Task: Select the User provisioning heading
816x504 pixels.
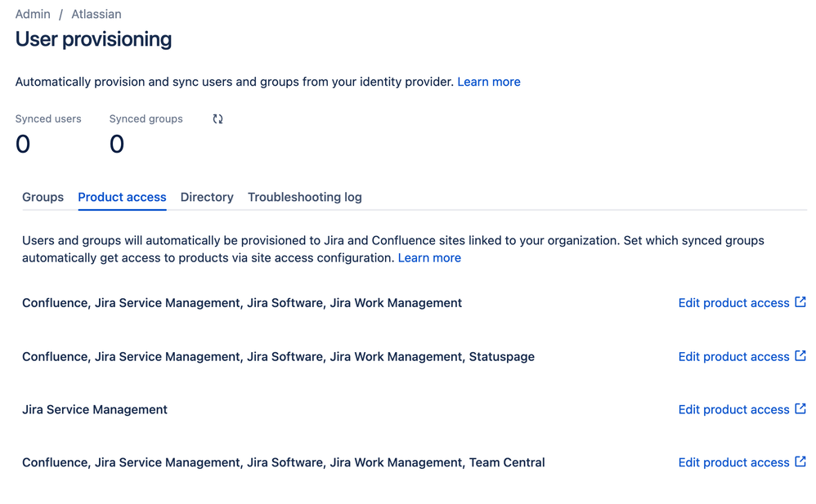Action: coord(93,39)
